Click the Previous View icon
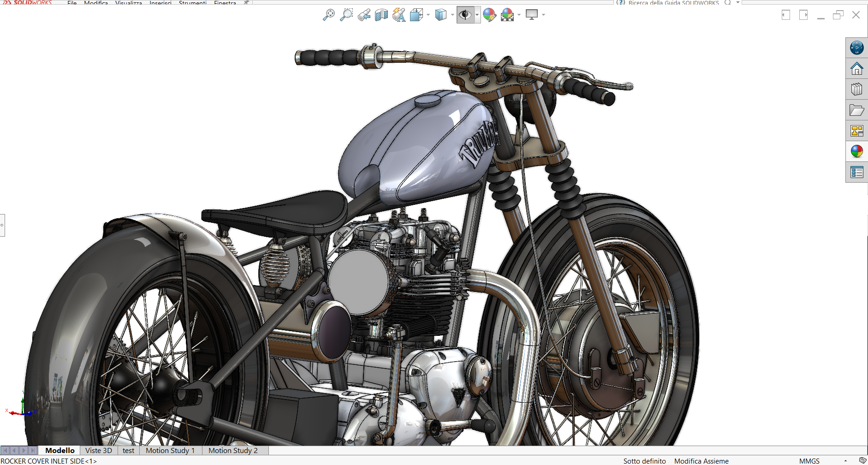868x465 pixels. tap(364, 15)
